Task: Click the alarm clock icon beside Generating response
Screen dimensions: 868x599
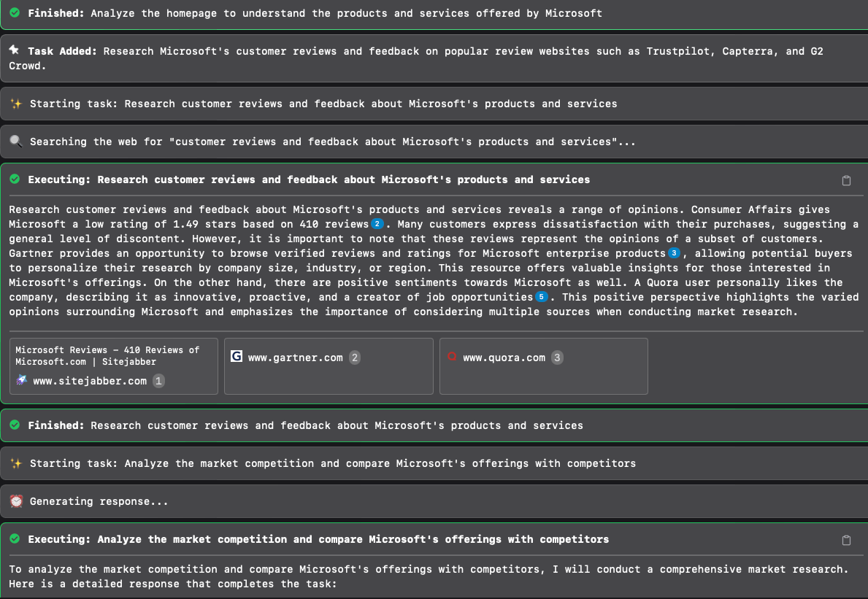Action: (x=16, y=501)
